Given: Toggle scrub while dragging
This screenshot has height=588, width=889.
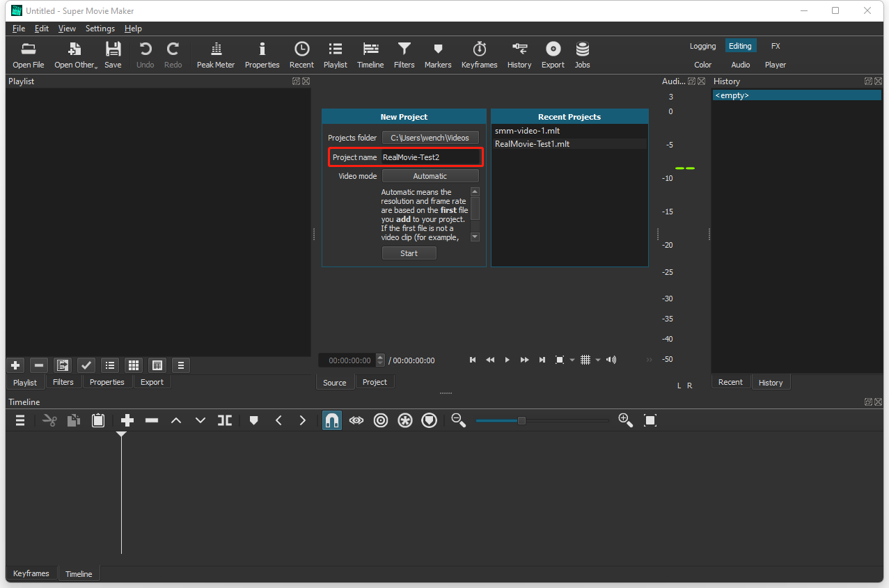Looking at the screenshot, I should pos(356,420).
